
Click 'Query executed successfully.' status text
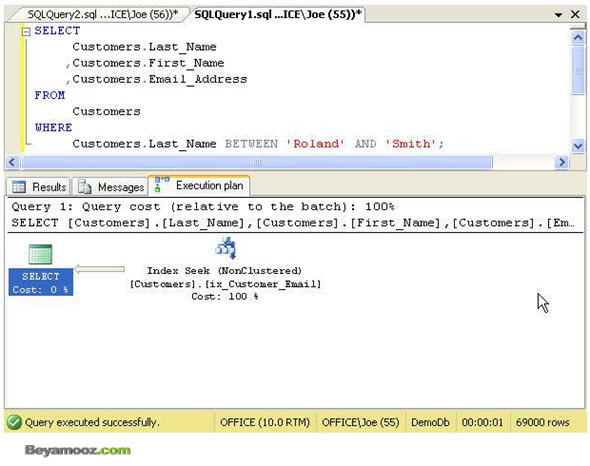coord(92,422)
